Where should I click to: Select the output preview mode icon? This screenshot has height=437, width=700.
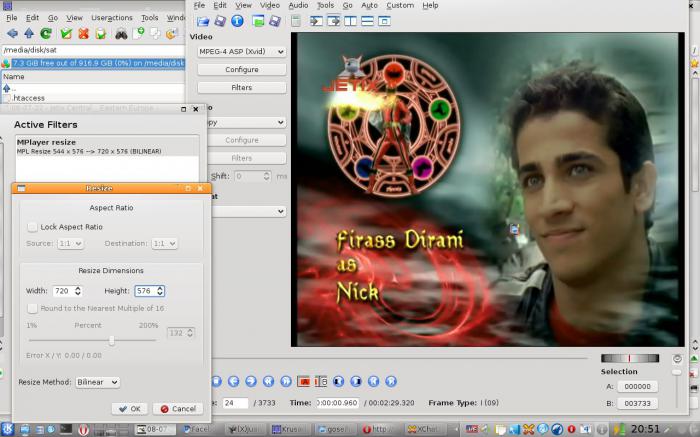point(333,21)
